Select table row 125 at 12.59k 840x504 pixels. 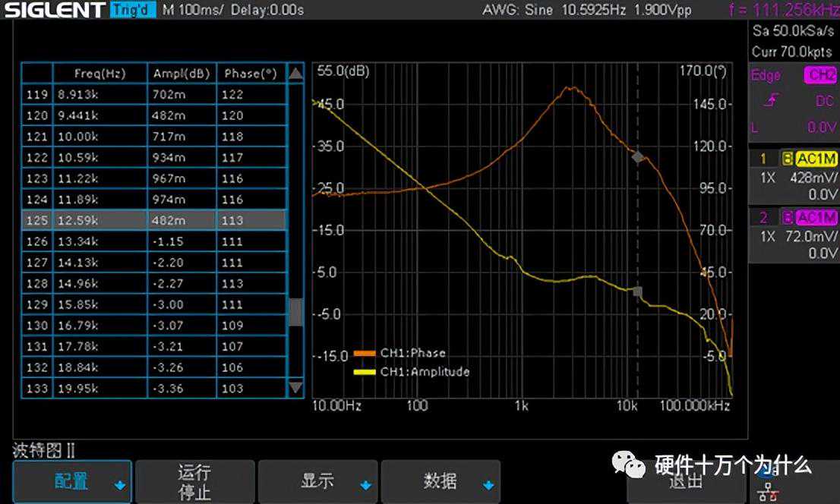153,220
